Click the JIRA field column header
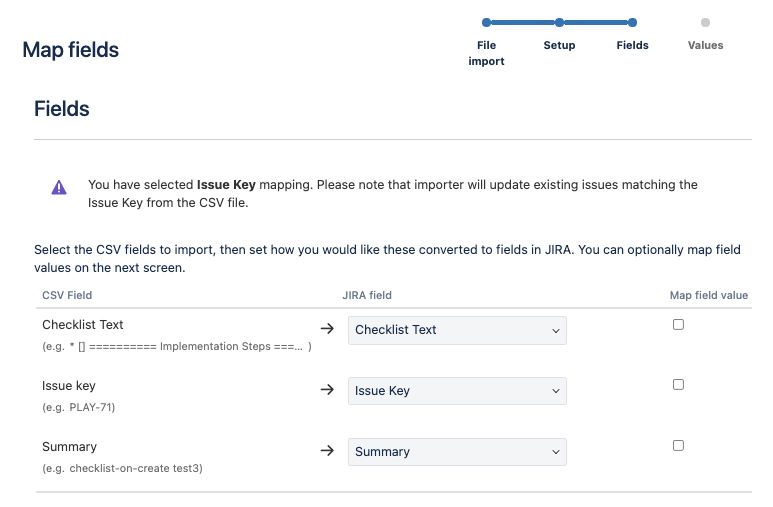The height and width of the screenshot is (507, 773). coord(367,295)
